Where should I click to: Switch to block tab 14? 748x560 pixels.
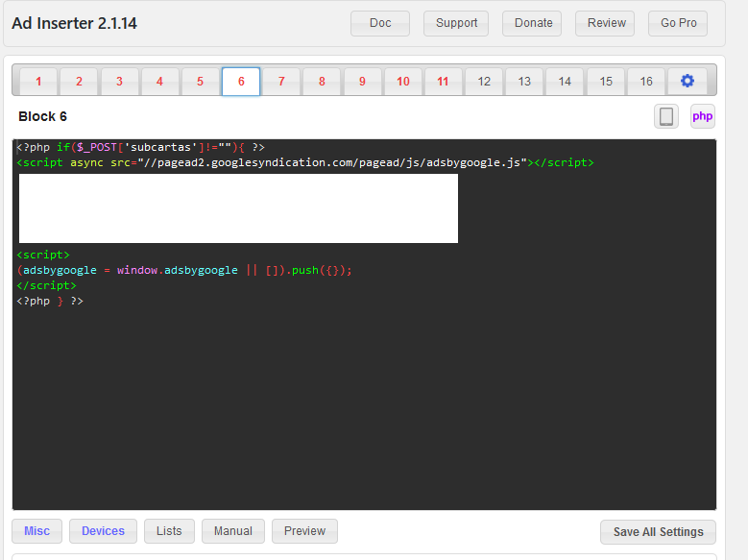point(565,81)
